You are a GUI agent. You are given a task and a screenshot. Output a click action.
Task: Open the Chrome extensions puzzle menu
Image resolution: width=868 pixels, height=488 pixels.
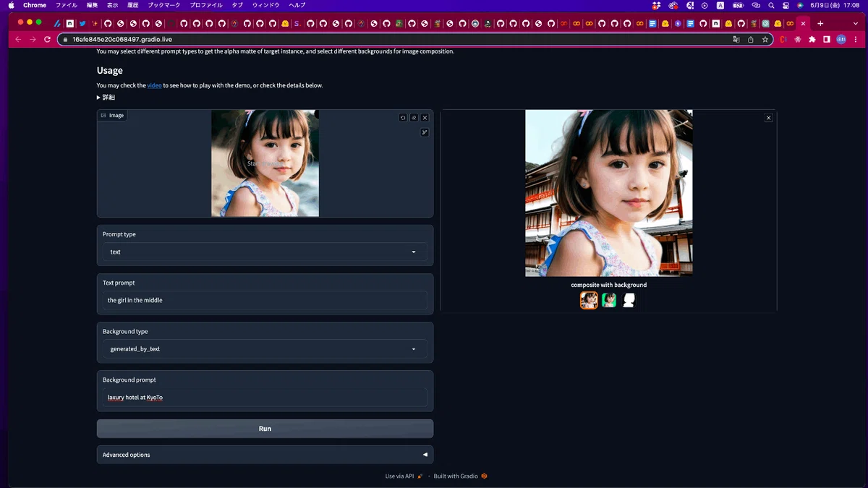click(812, 39)
